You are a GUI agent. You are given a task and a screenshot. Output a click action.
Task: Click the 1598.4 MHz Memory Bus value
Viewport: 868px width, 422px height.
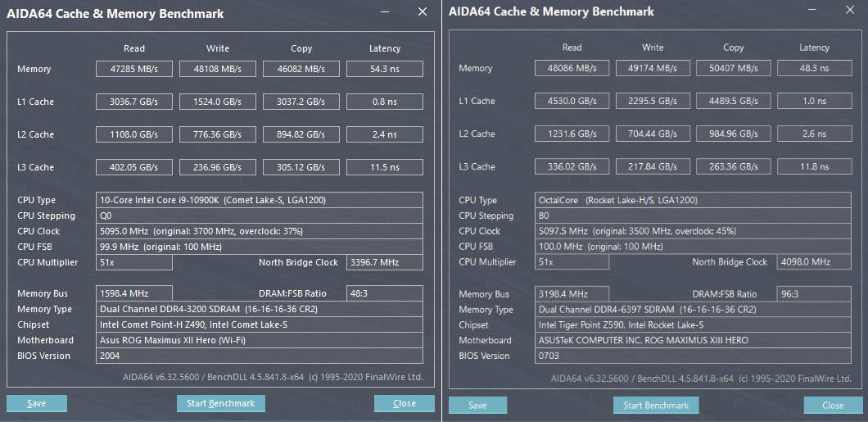click(134, 293)
